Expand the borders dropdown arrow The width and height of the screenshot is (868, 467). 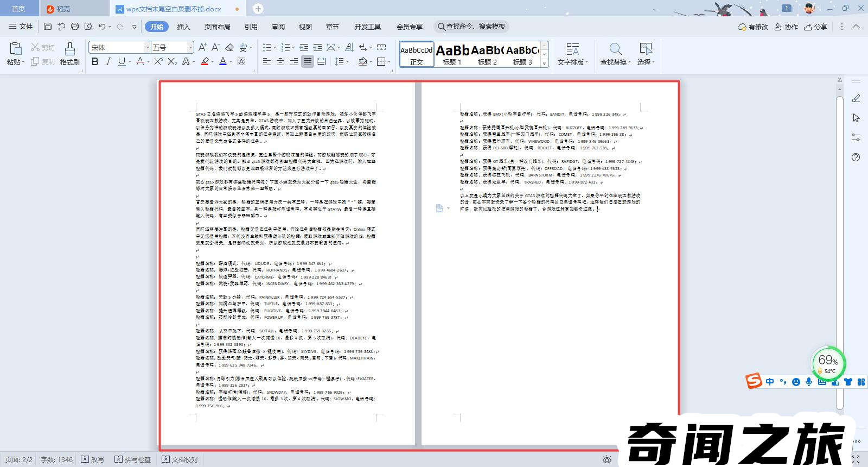[x=390, y=62]
